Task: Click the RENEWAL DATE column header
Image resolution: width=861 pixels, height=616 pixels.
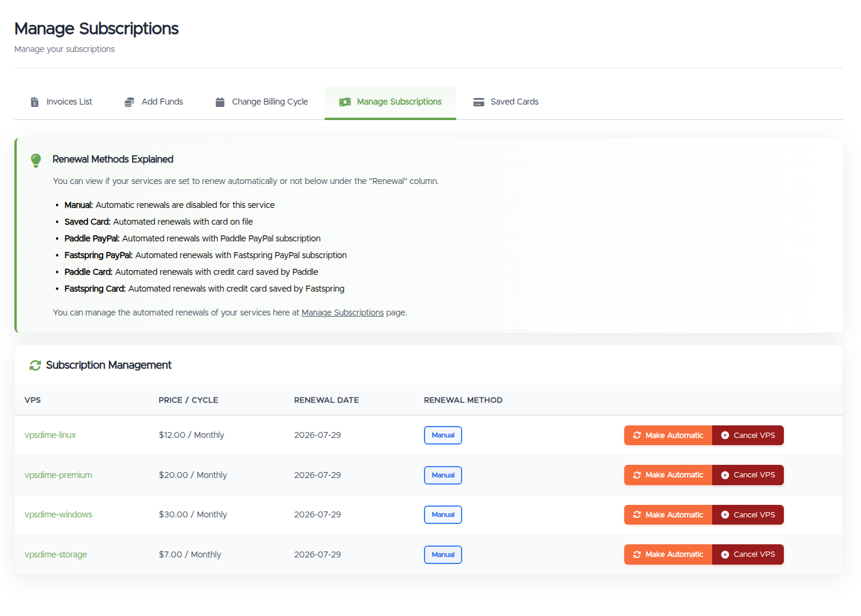Action: (326, 400)
